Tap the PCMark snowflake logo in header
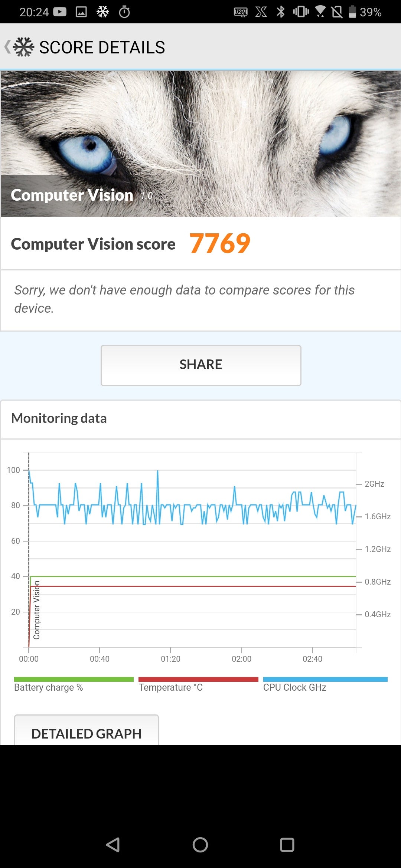 23,47
